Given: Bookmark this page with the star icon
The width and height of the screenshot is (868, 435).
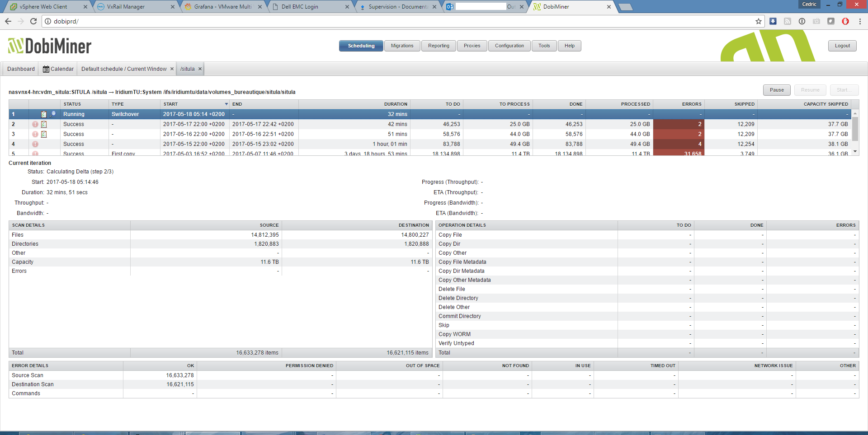Looking at the screenshot, I should tap(758, 21).
